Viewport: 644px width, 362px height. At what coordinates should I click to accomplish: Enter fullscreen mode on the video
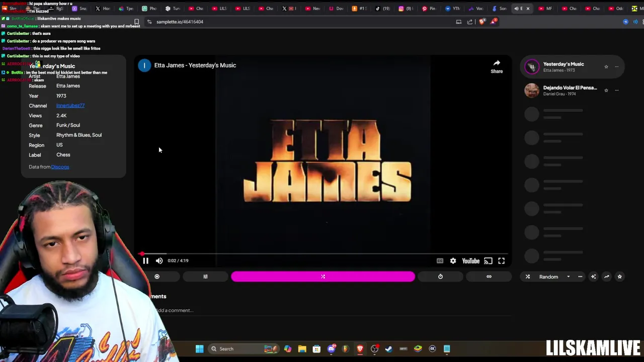pyautogui.click(x=502, y=260)
